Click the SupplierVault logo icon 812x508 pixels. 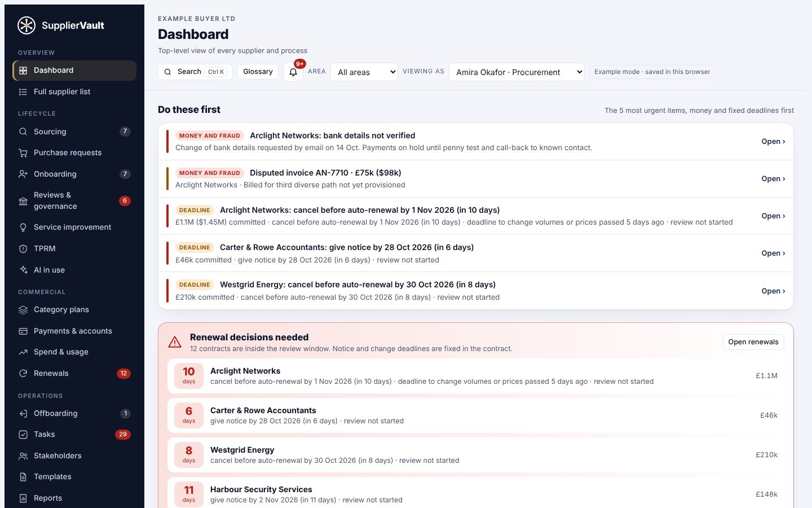[27, 25]
